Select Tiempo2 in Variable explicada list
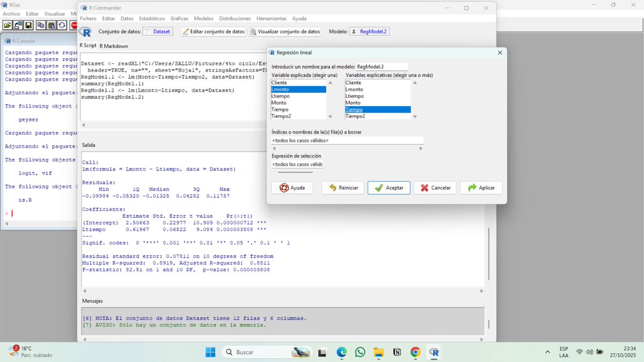 (x=298, y=116)
